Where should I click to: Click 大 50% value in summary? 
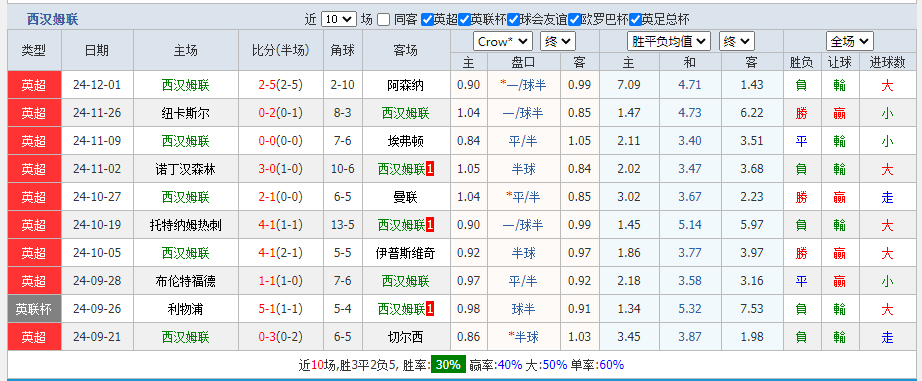pyautogui.click(x=555, y=365)
